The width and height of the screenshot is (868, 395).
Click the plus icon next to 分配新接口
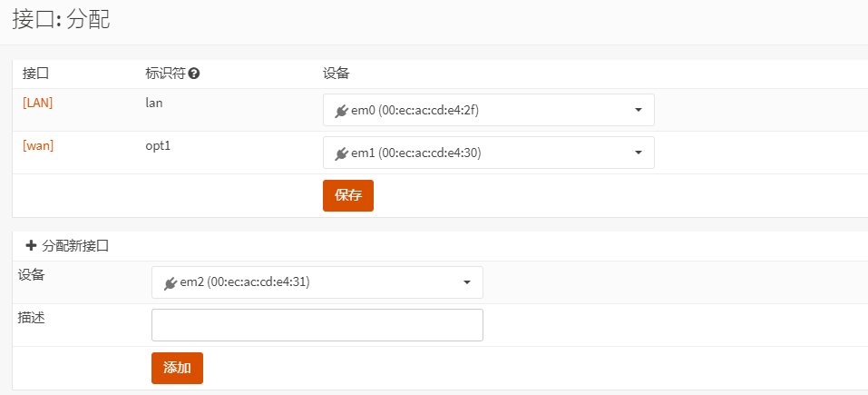click(x=31, y=245)
